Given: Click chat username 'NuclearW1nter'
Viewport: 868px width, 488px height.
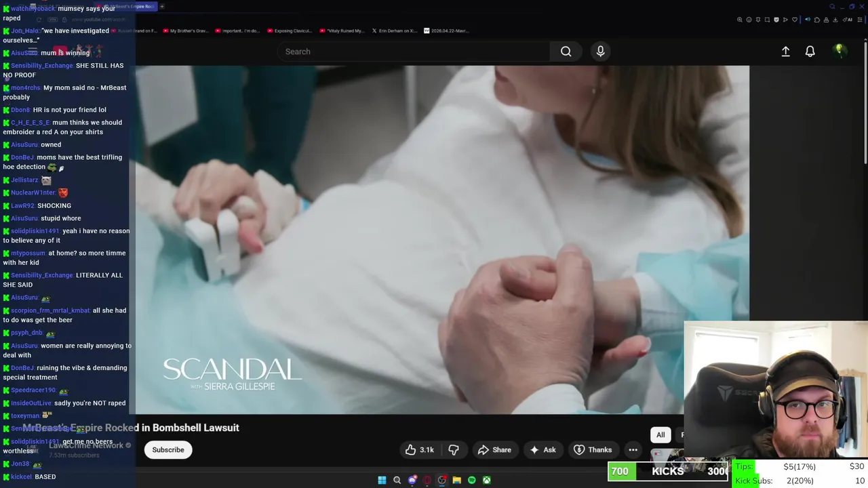Looking at the screenshot, I should click(33, 192).
